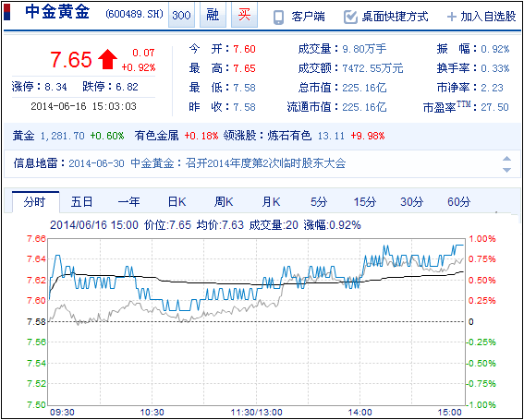The height and width of the screenshot is (420, 524).
Task: Click the 跌停 limit-down value 6.82
Action: 127,88
